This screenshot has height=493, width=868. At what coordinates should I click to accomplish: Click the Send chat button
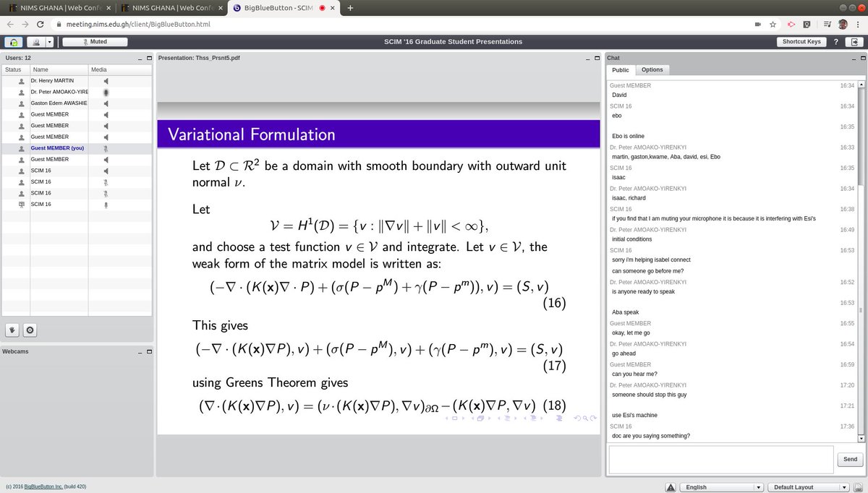pyautogui.click(x=850, y=459)
